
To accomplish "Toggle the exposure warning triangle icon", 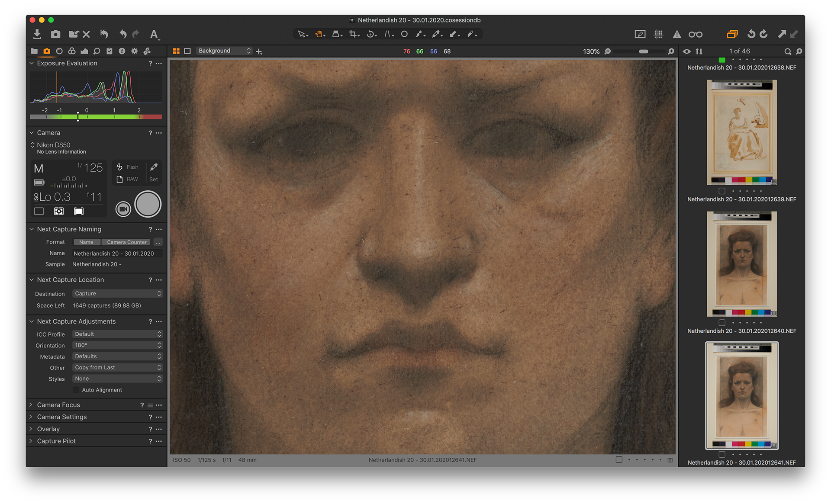I will pyautogui.click(x=676, y=34).
